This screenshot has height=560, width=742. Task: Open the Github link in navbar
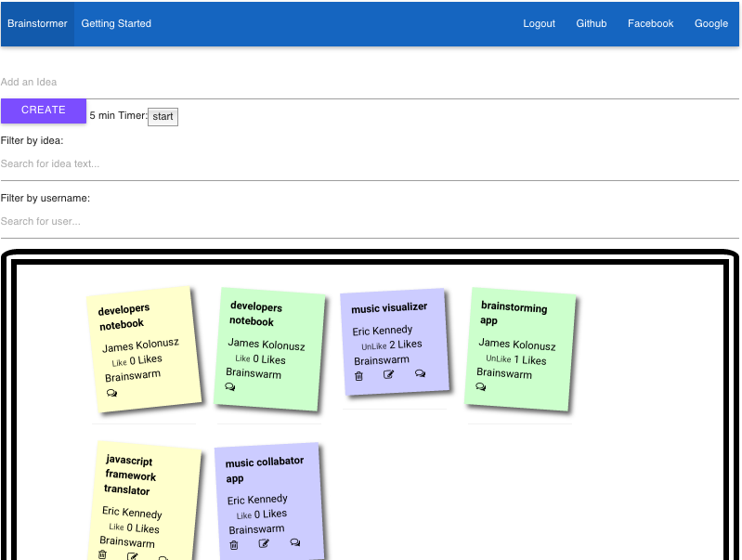[591, 23]
